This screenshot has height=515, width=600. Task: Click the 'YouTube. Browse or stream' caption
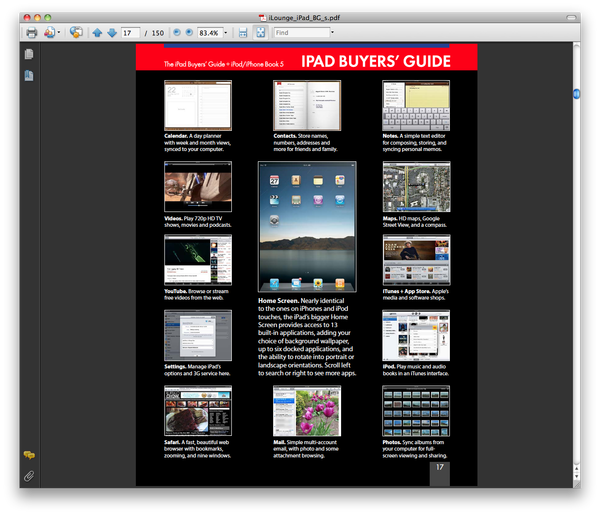[196, 294]
